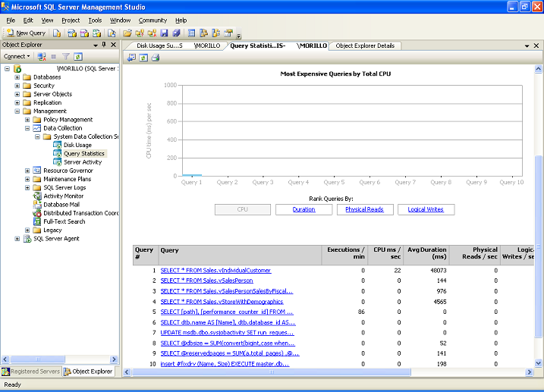Select Database Mail tree item
Screen dimensions: 544x392
[x=61, y=205]
